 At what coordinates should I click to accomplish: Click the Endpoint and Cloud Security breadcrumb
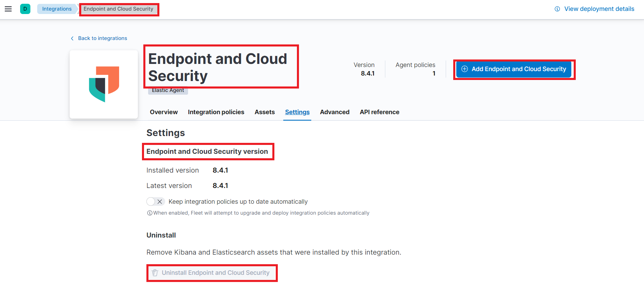tap(118, 9)
